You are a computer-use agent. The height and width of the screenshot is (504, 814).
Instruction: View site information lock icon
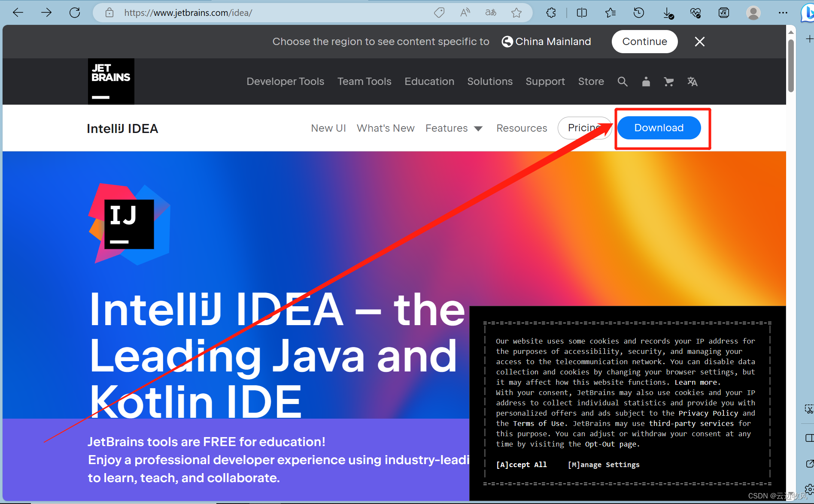click(x=109, y=13)
